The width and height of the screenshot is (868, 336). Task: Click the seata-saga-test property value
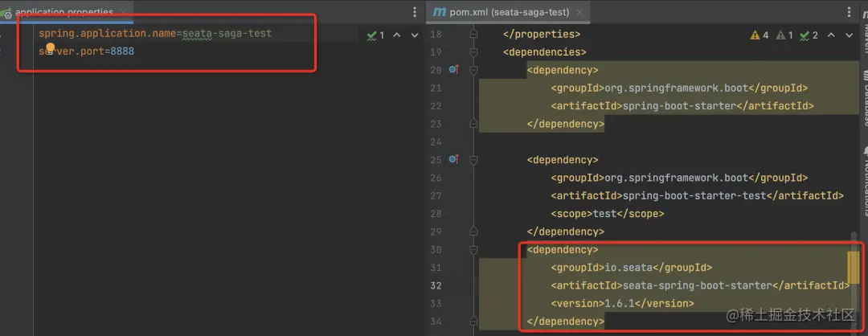click(227, 33)
